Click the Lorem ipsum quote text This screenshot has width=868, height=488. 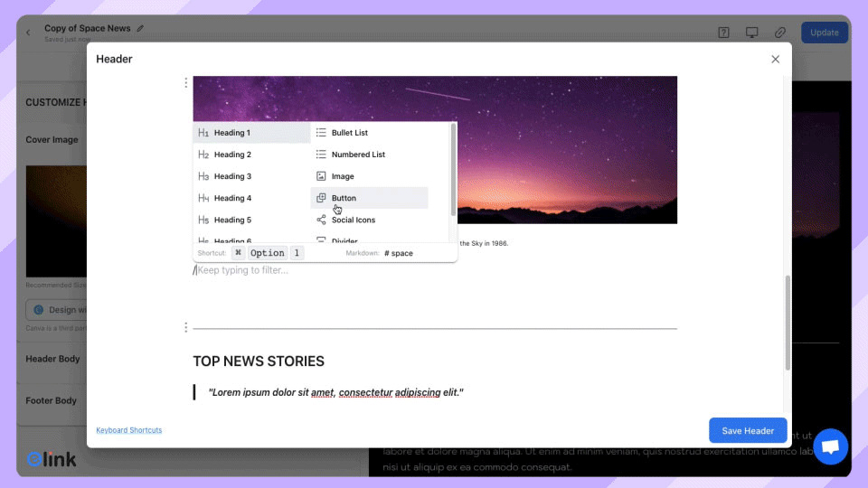[335, 392]
